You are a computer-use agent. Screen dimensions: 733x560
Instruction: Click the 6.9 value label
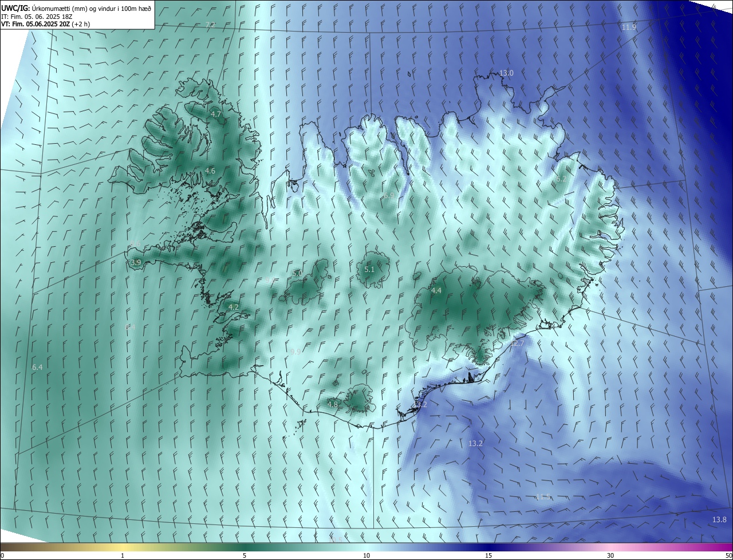pyautogui.click(x=389, y=196)
